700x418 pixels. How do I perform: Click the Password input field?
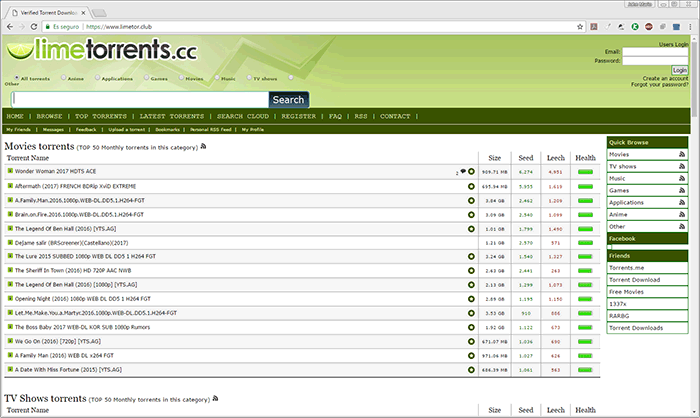click(655, 61)
